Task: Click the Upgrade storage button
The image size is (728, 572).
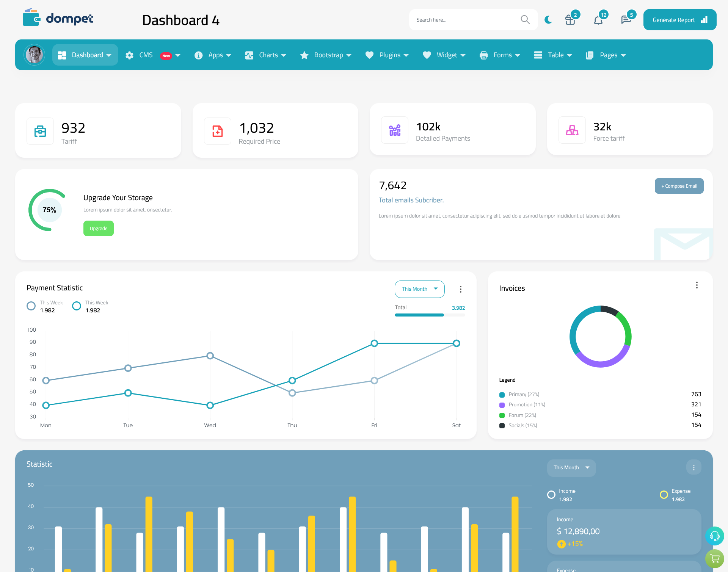Action: 98,228
